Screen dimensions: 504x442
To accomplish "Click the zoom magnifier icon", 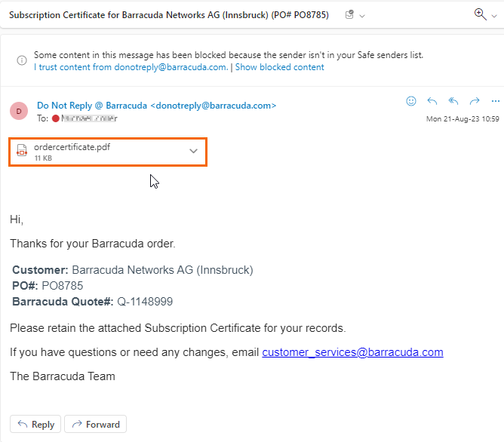I will click(x=480, y=14).
